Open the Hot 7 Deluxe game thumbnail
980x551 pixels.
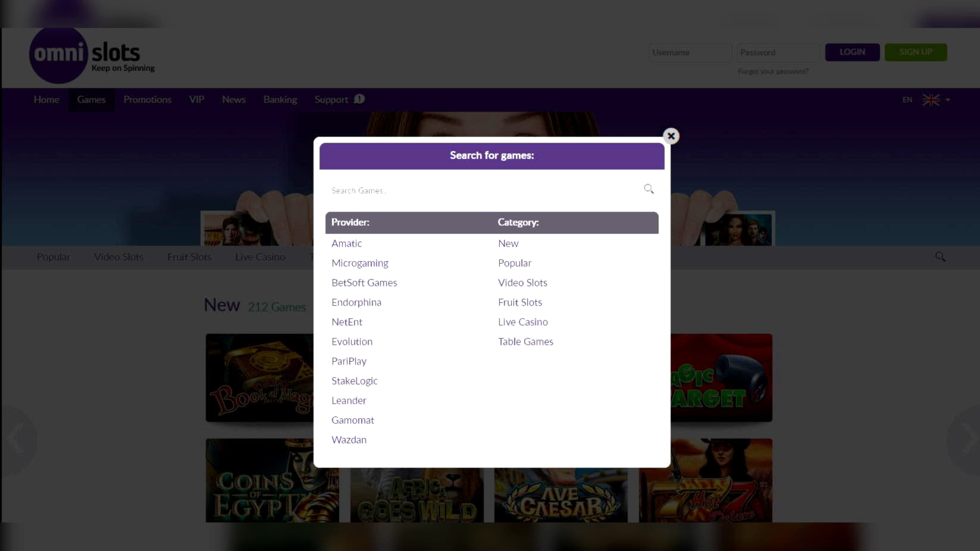click(706, 481)
